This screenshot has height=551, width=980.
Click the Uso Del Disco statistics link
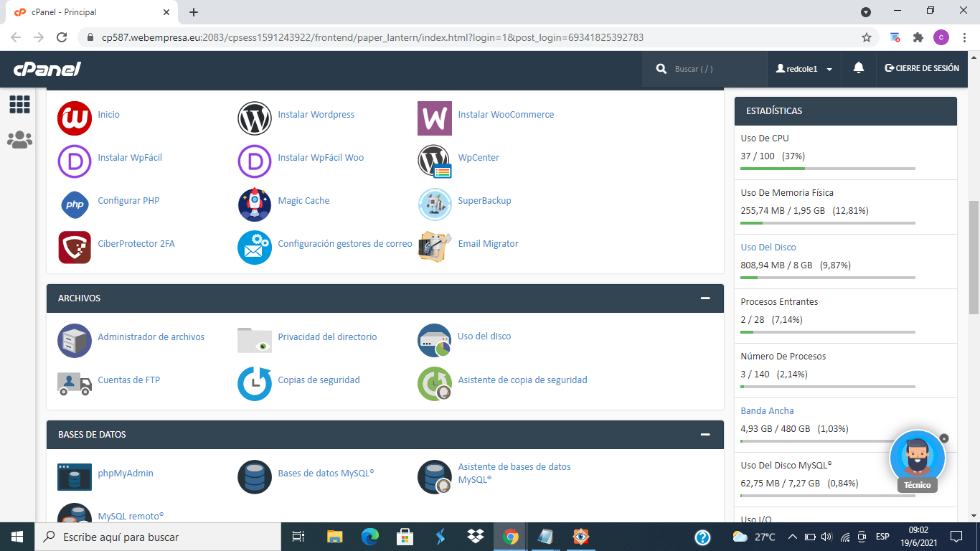coord(768,247)
